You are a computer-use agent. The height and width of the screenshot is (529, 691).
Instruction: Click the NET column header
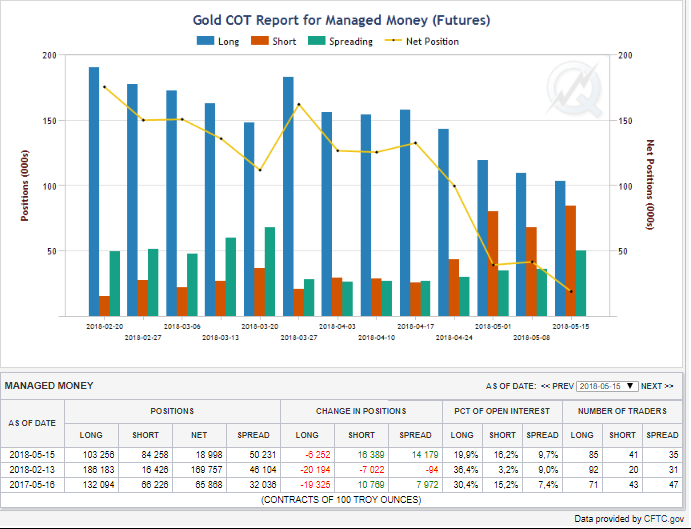point(199,435)
